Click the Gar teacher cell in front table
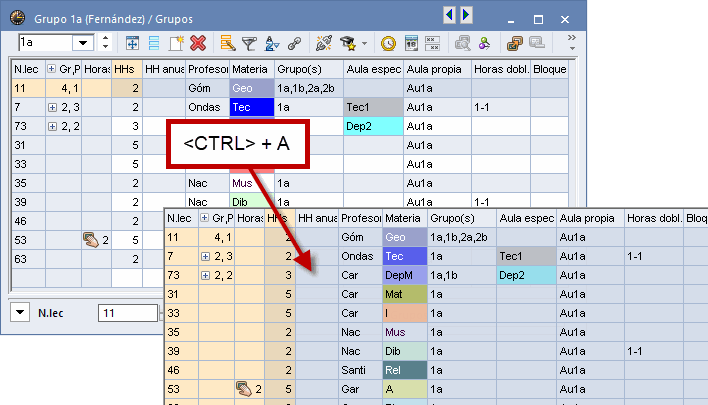The width and height of the screenshot is (708, 405). (360, 389)
